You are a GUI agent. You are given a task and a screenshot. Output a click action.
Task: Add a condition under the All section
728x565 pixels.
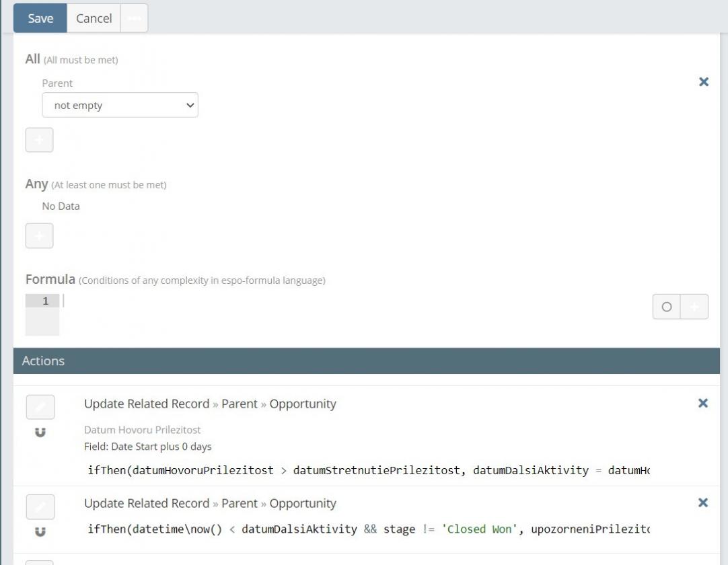coord(39,140)
